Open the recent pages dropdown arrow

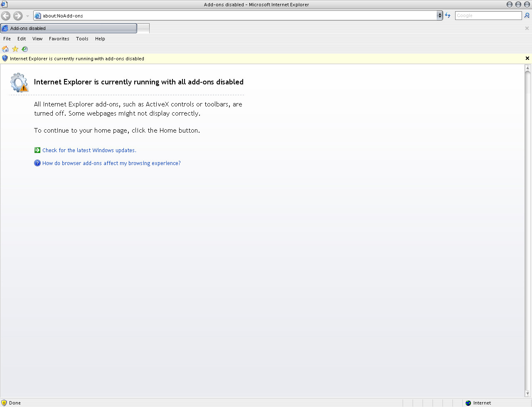click(27, 16)
